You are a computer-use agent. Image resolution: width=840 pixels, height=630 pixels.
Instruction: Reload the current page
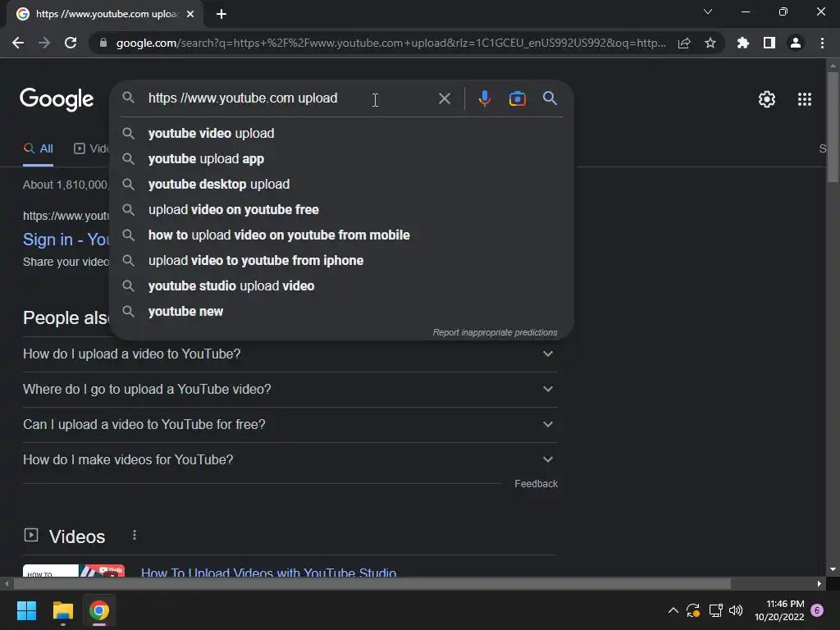pos(71,43)
